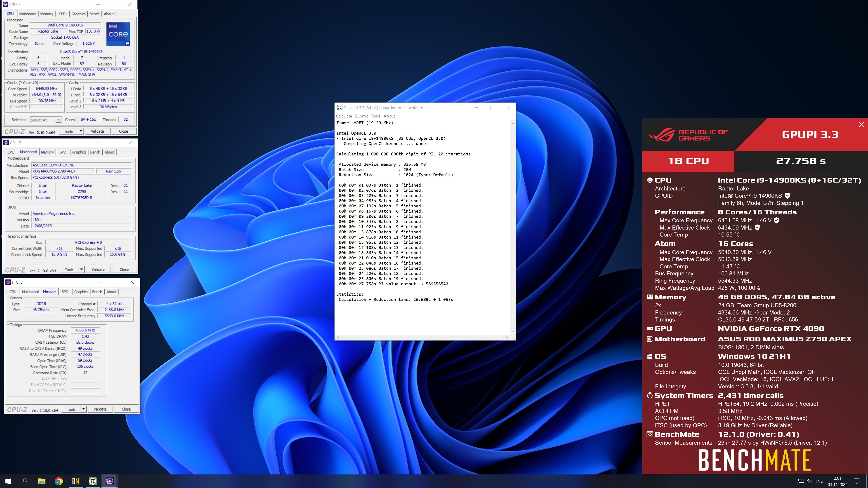Click ENG language indicator in tray
The height and width of the screenshot is (488, 868).
coord(819,481)
